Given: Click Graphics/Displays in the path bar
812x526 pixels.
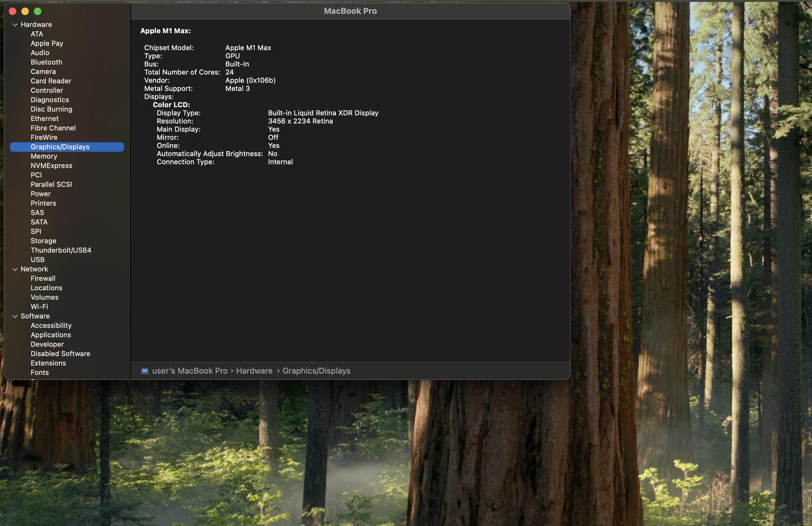Looking at the screenshot, I should coord(316,371).
